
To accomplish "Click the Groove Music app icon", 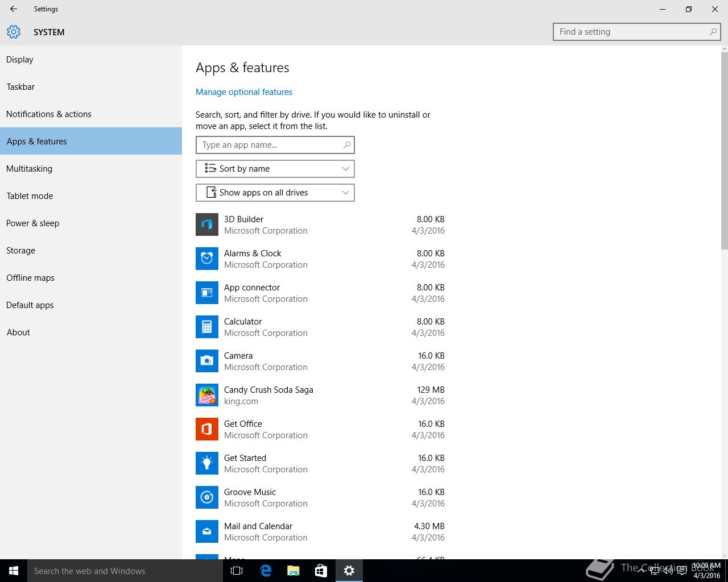I will pos(207,497).
